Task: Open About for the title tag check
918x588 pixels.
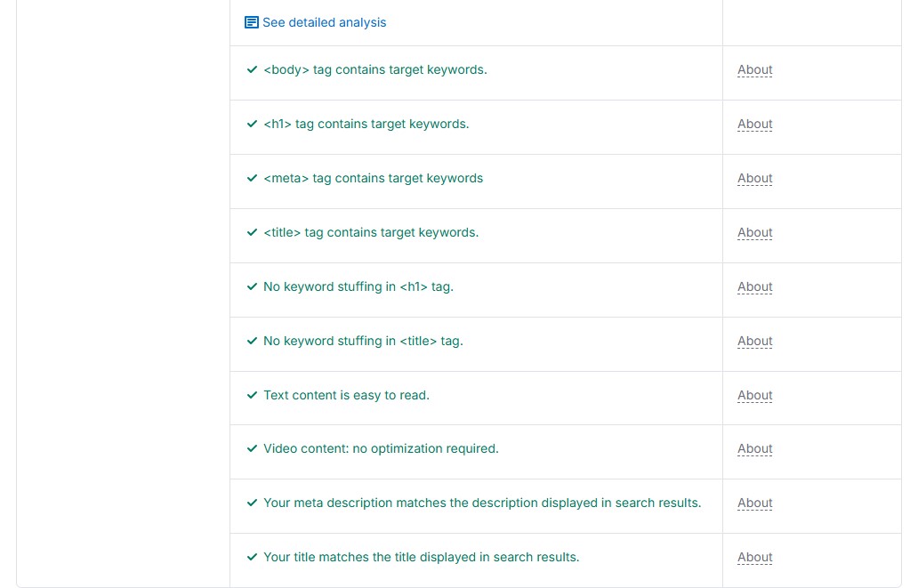Action: [754, 232]
